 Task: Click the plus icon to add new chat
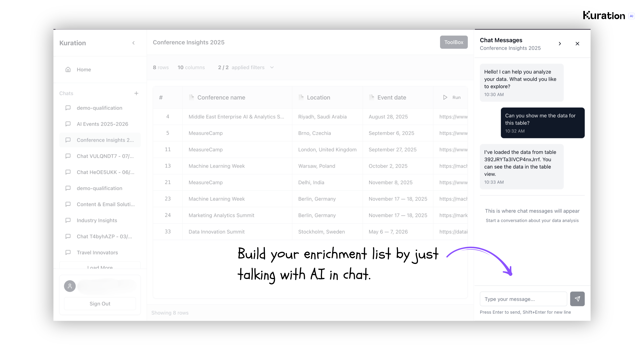pos(136,93)
